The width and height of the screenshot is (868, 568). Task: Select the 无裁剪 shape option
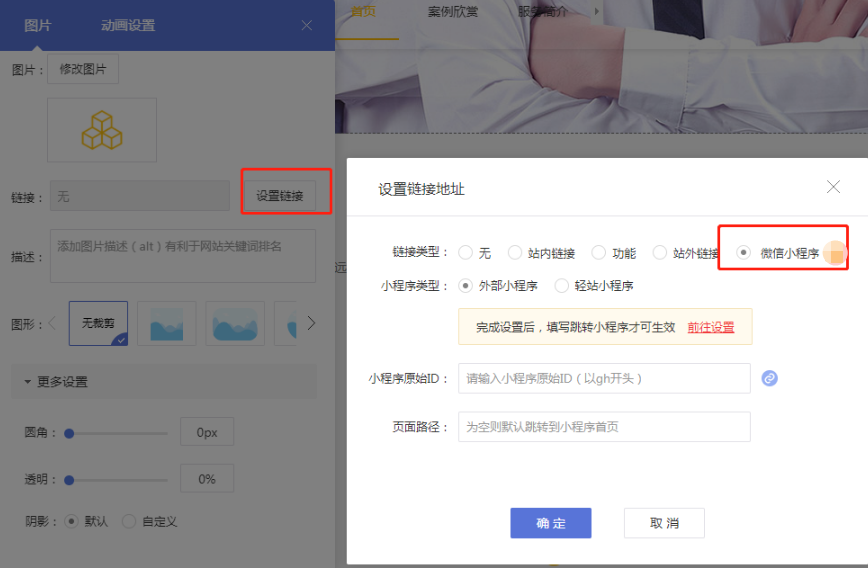coord(99,323)
